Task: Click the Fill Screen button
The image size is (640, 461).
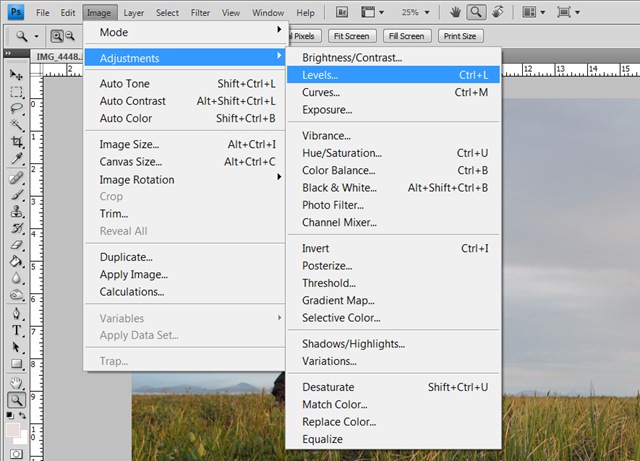Action: tap(407, 36)
